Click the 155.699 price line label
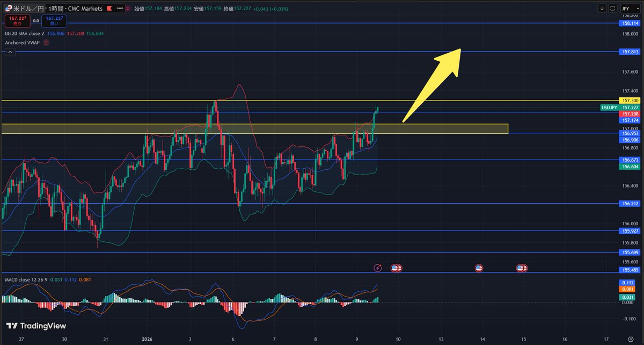 click(629, 252)
